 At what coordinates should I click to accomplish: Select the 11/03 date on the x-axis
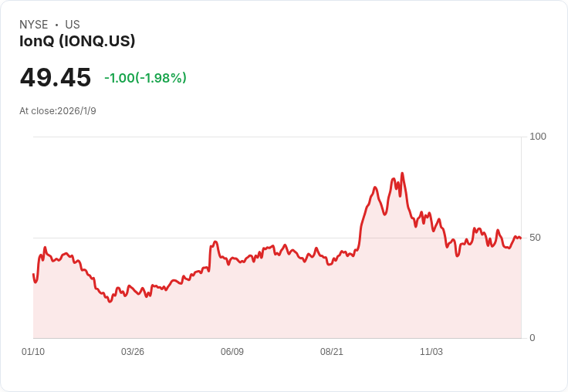pos(431,352)
